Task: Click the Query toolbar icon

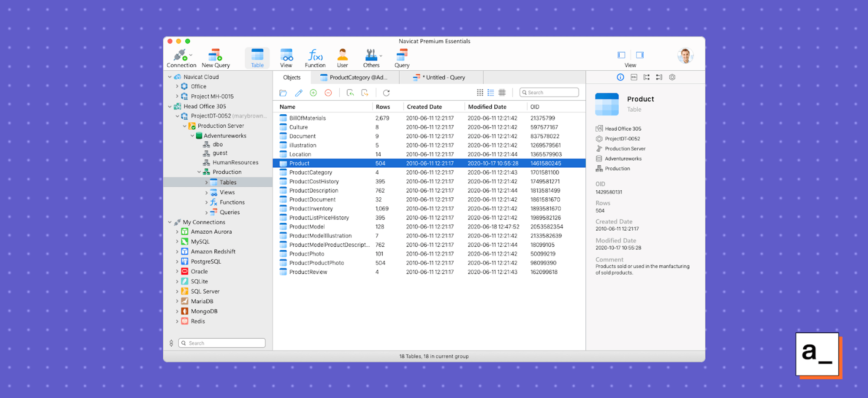Action: [x=402, y=58]
